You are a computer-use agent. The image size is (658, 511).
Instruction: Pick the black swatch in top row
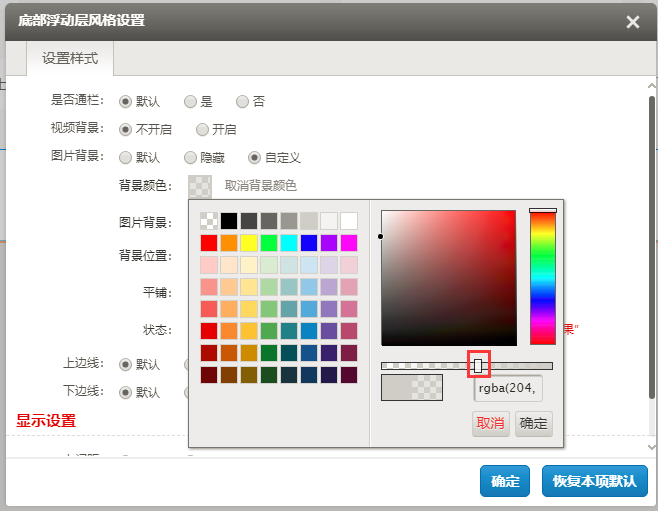click(229, 221)
